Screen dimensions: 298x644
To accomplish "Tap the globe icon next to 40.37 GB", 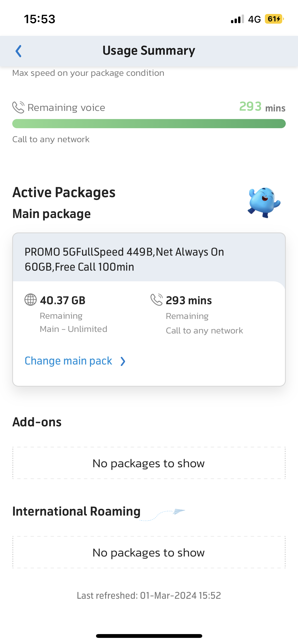I will (31, 300).
